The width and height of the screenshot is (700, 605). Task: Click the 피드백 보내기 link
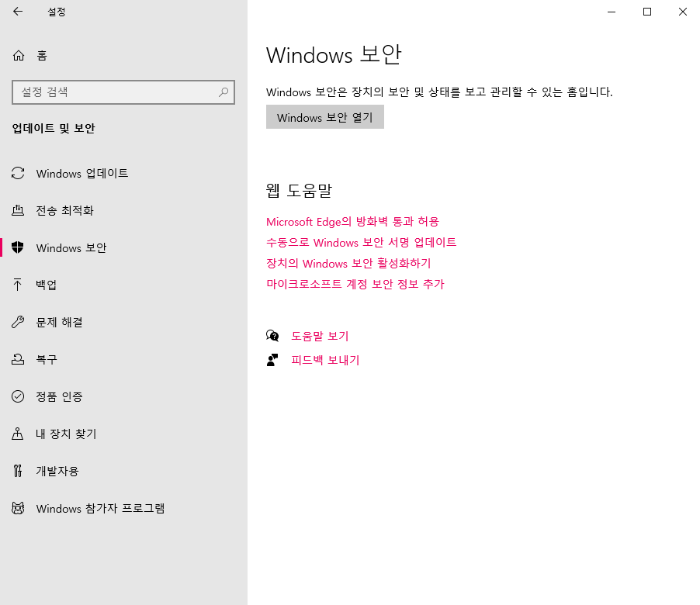(325, 360)
